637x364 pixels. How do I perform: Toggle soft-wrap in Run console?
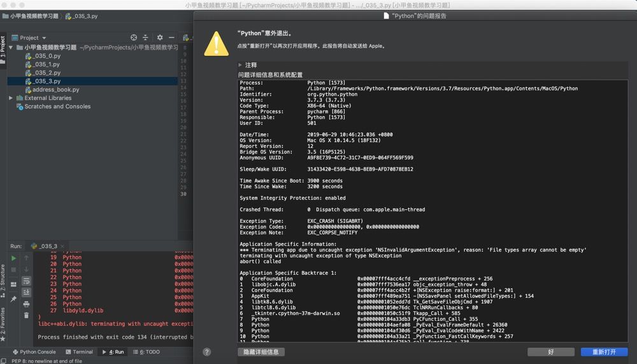(x=26, y=281)
